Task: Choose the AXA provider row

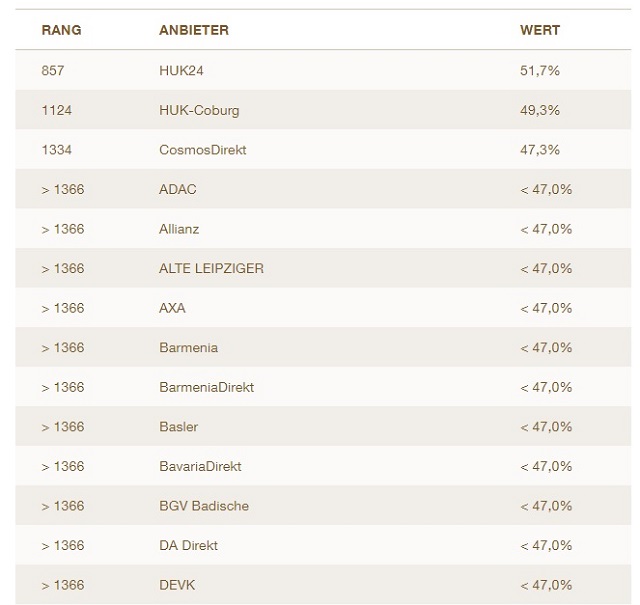Action: click(172, 308)
